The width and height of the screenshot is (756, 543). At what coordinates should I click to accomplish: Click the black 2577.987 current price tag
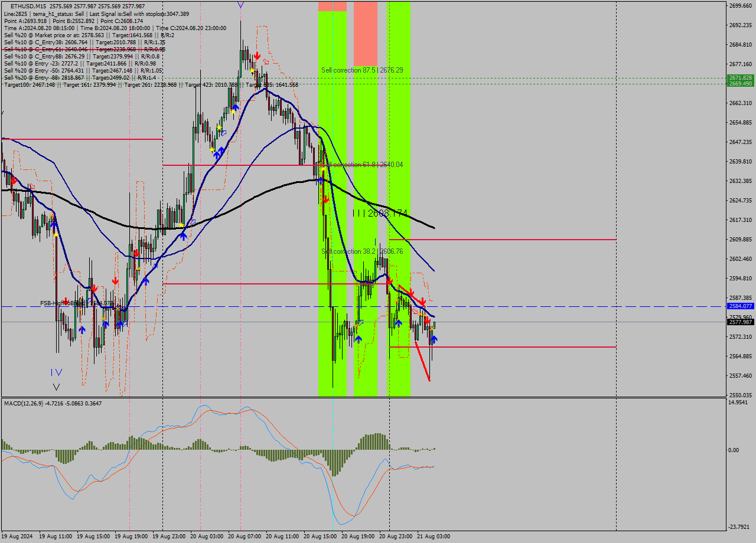coord(740,322)
